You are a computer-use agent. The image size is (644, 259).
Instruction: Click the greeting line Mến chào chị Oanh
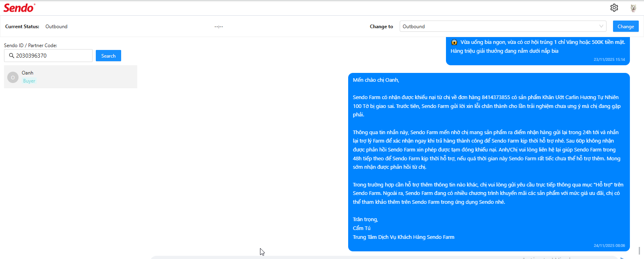point(376,80)
